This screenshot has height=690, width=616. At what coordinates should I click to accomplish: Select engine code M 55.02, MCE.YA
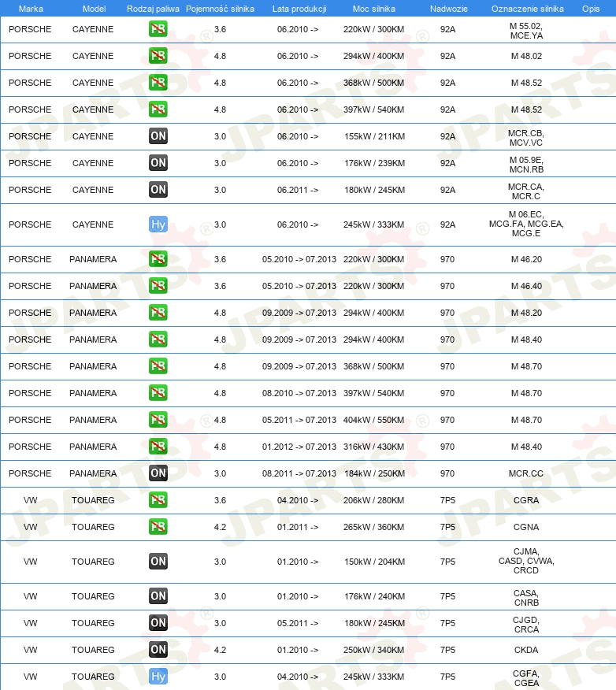526,31
